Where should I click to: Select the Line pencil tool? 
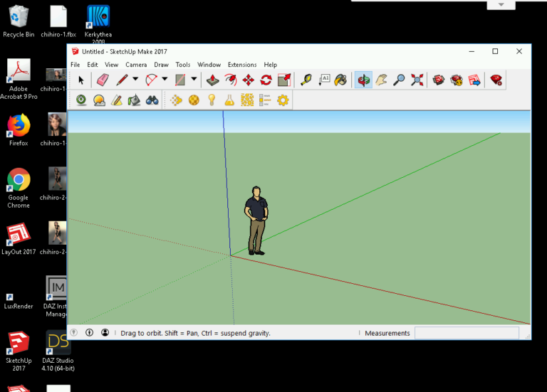122,80
